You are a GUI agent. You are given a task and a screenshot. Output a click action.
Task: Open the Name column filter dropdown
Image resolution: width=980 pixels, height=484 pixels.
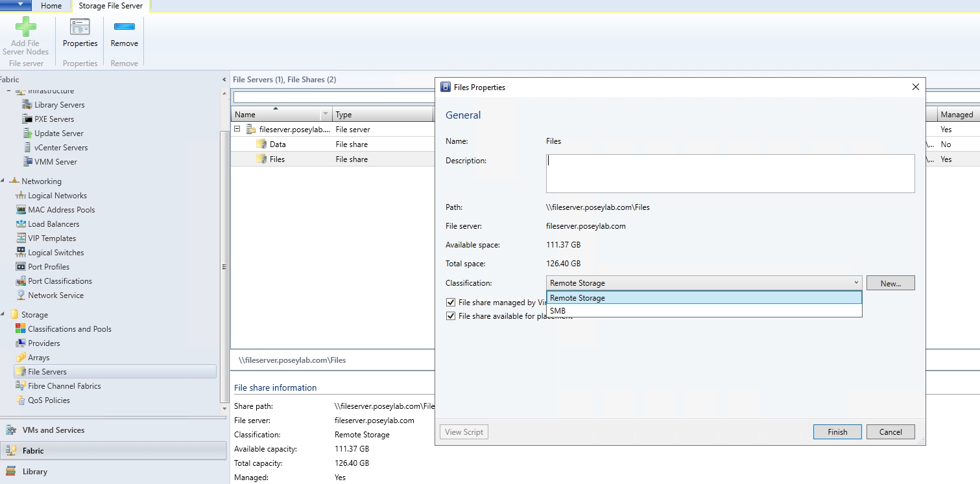click(326, 114)
